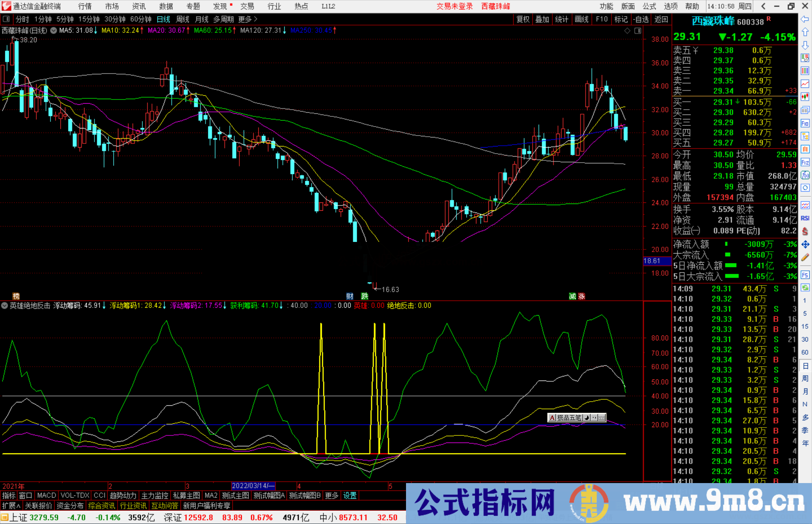
Task: Expand the 扩展 panel at bottom left
Action: (11, 506)
